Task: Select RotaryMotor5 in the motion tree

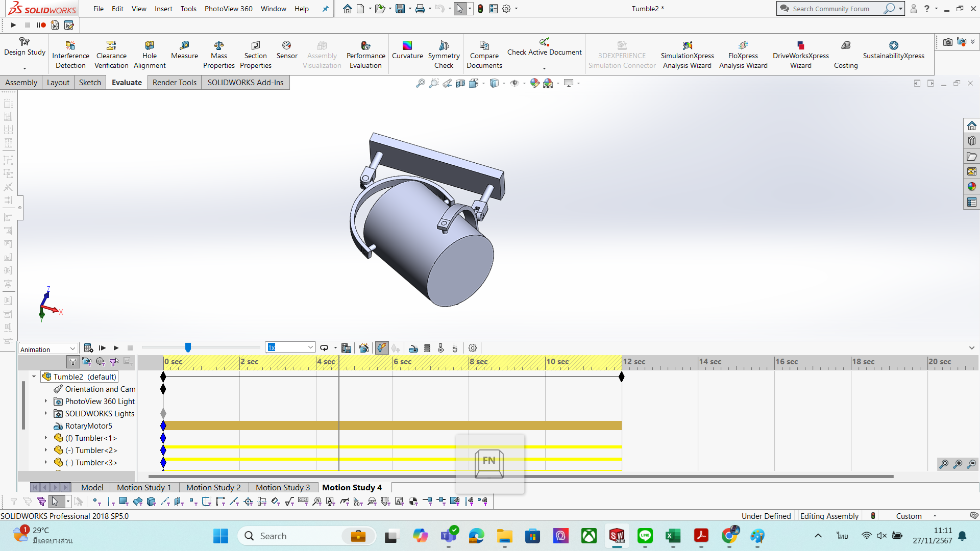Action: 88,425
